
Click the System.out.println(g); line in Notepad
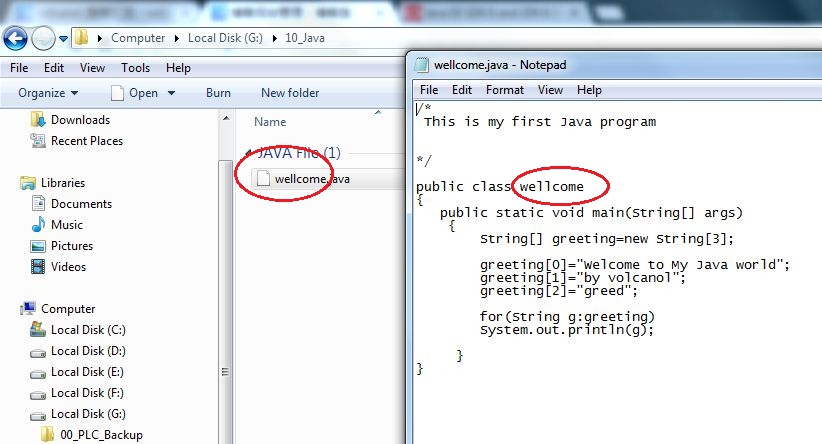coord(567,330)
